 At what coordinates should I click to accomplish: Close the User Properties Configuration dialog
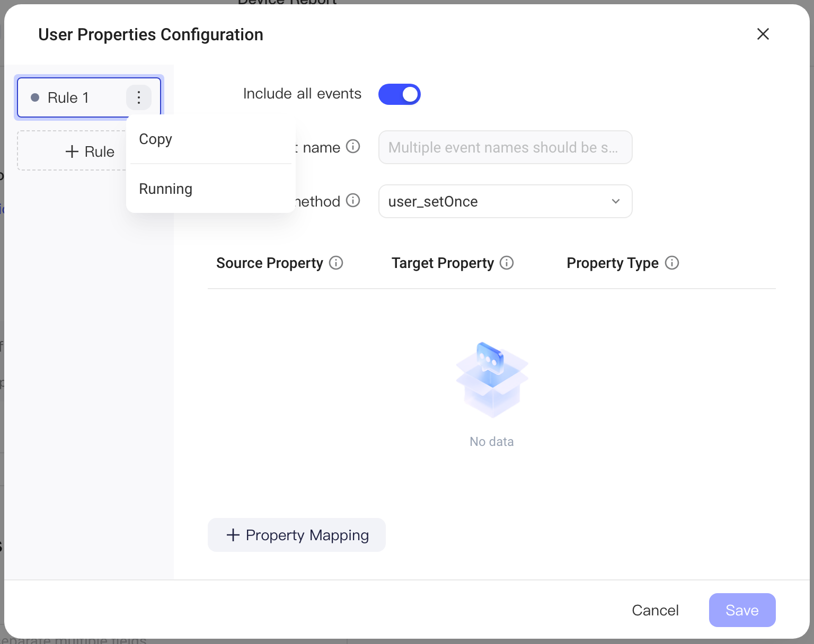[763, 34]
